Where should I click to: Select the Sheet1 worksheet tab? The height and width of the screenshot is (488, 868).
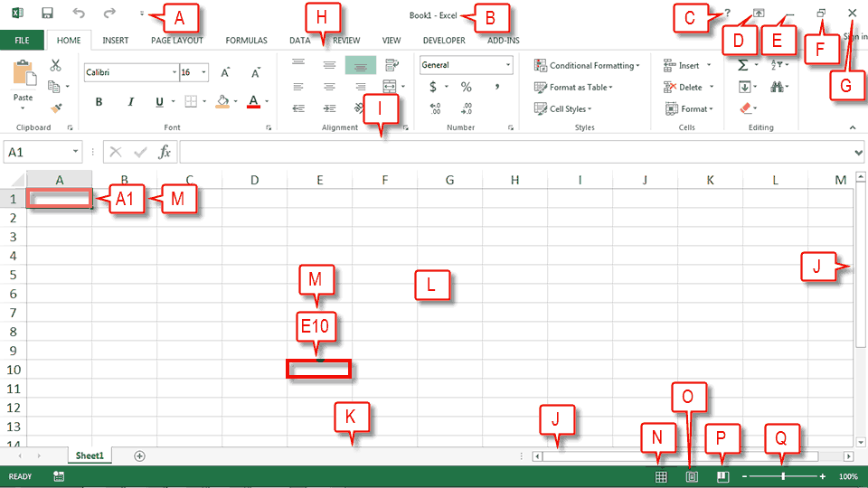[90, 455]
